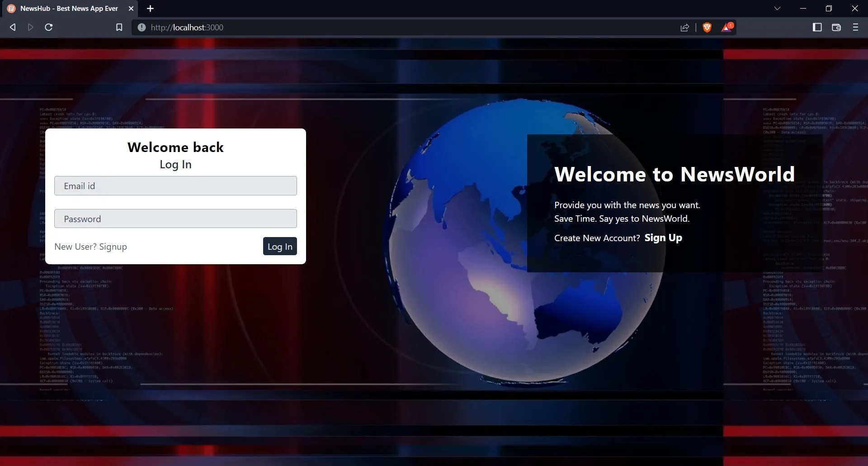
Task: Click the site security info icon
Action: (x=142, y=27)
